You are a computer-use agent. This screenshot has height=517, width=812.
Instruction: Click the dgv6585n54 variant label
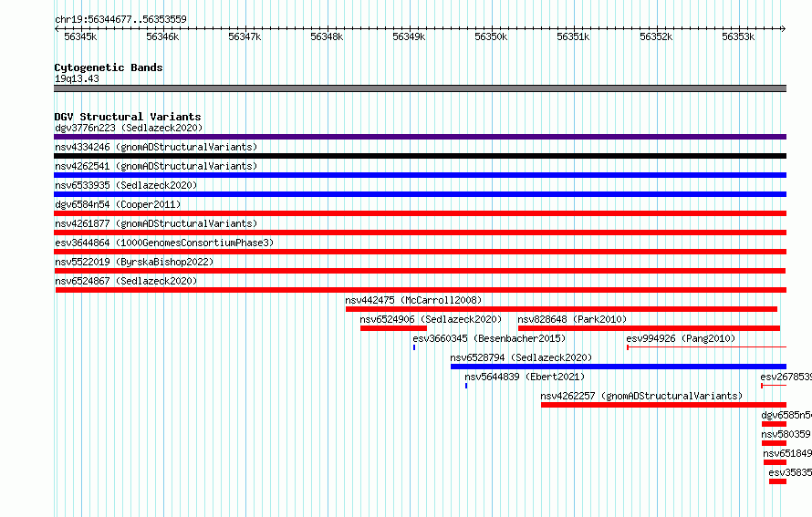pyautogui.click(x=786, y=415)
